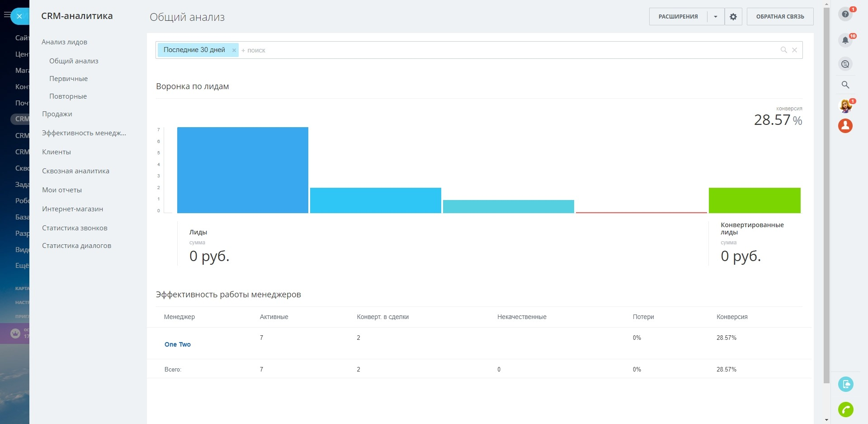Select the tall blue Лиды funnel bar
The image size is (868, 424).
(243, 170)
